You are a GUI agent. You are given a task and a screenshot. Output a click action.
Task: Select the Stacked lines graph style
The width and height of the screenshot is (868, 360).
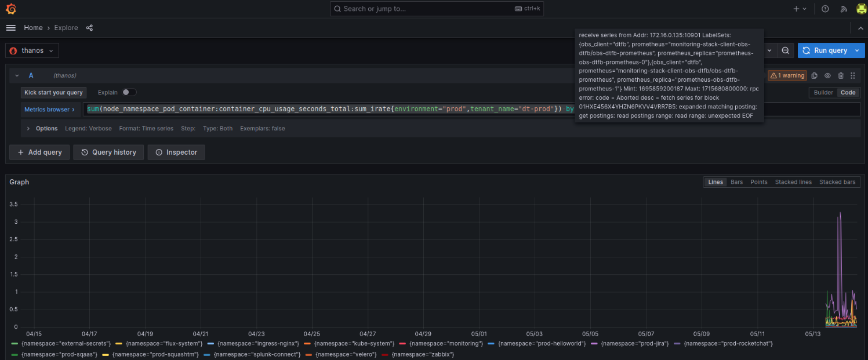click(x=793, y=182)
